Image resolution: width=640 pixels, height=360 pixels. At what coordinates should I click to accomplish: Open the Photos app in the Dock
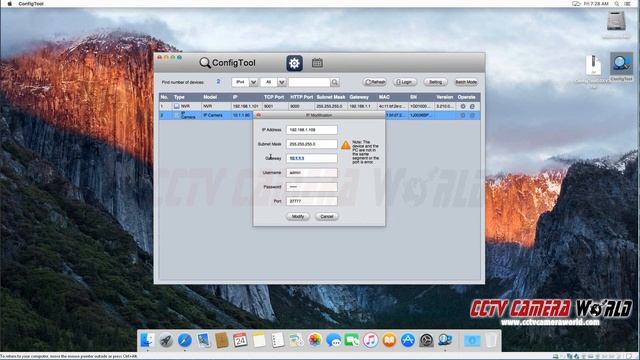tap(315, 340)
